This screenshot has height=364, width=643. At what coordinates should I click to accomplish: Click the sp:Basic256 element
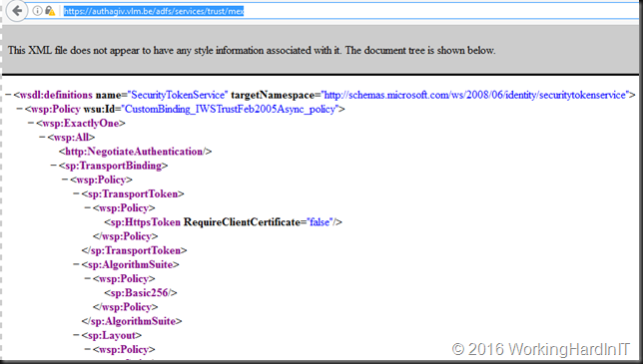(x=140, y=293)
